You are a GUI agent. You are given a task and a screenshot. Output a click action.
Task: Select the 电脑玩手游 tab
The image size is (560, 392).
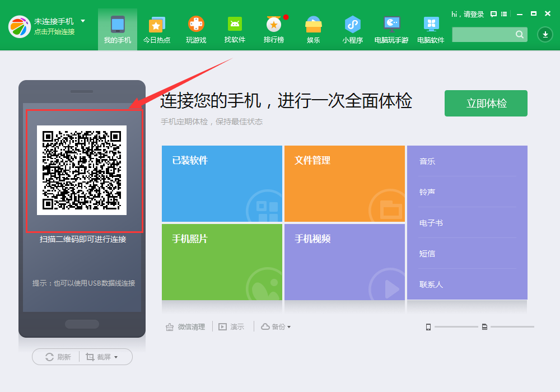tap(391, 29)
